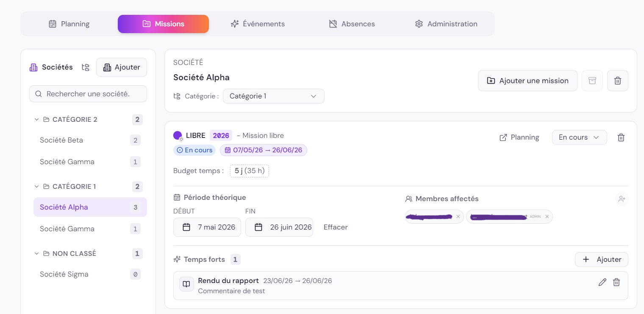
Task: Click Effacer to clear the period
Action: point(336,227)
